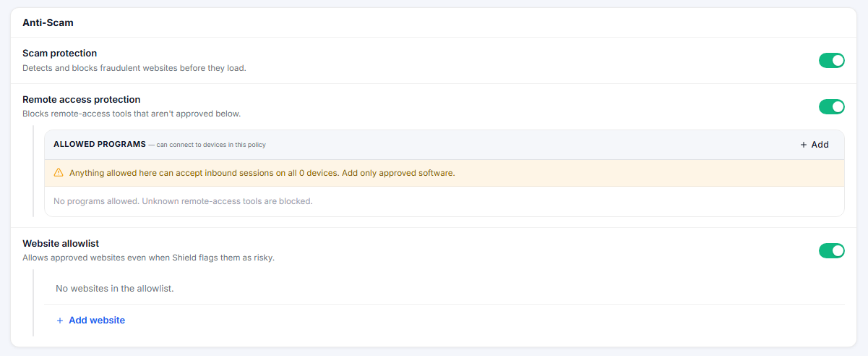Click 'can connect to devices in this policy' note
The image size is (868, 356).
coord(207,145)
